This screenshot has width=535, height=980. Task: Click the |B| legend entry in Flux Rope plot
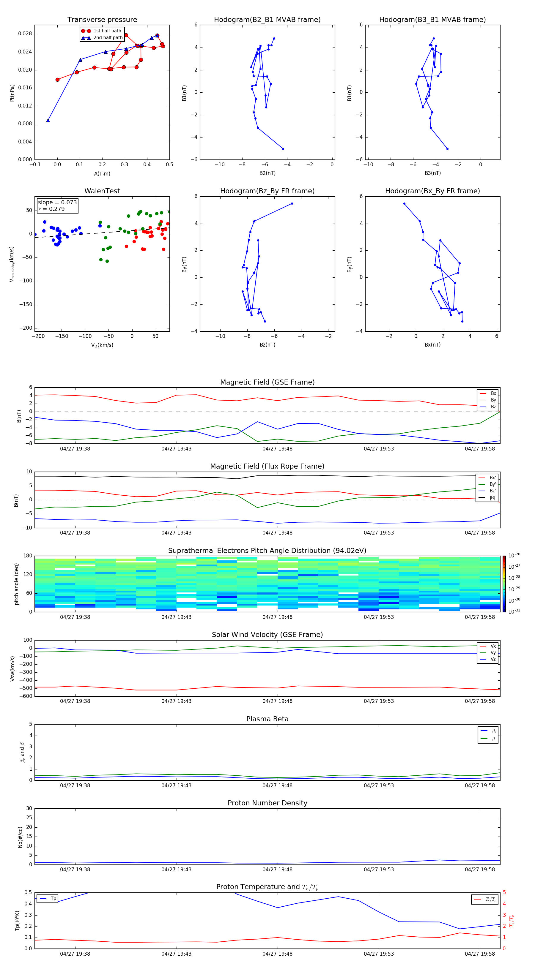tap(487, 498)
